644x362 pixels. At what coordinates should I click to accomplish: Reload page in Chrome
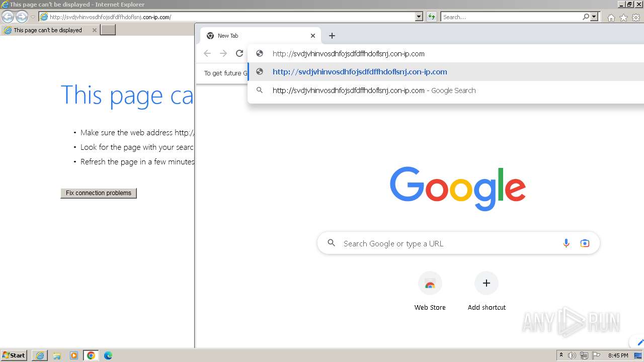click(x=239, y=53)
